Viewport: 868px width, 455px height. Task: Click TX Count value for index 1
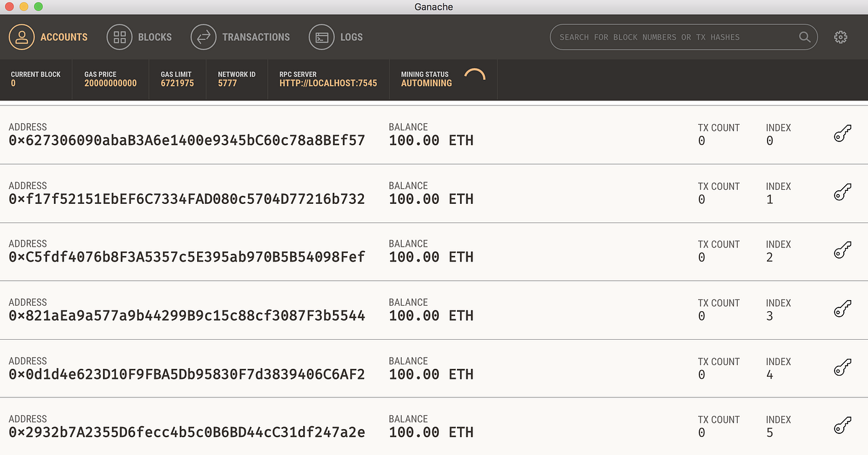click(702, 200)
